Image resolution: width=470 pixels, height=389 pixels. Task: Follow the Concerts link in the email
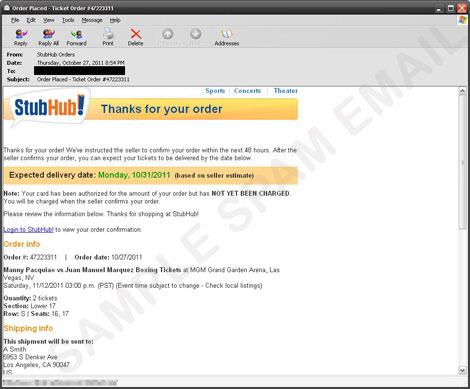(x=247, y=91)
